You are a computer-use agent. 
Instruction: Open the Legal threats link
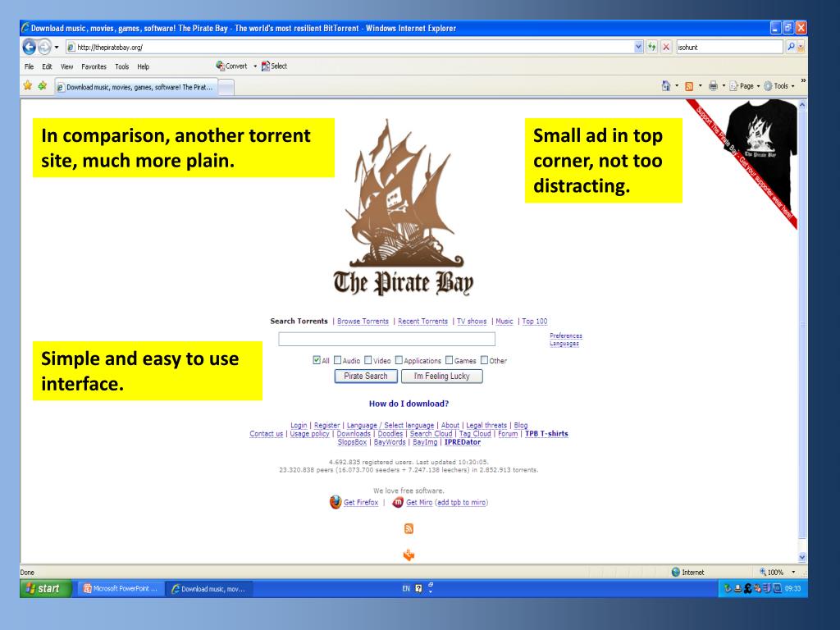(486, 426)
